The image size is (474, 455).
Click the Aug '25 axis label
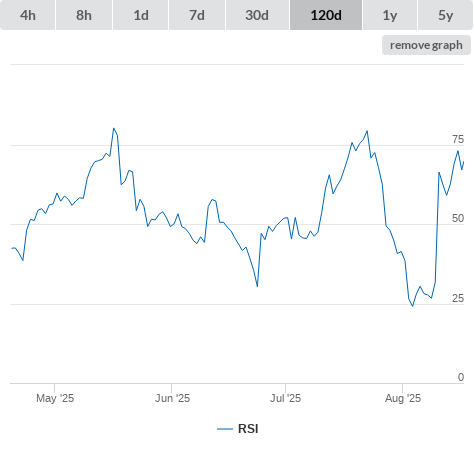pyautogui.click(x=403, y=398)
